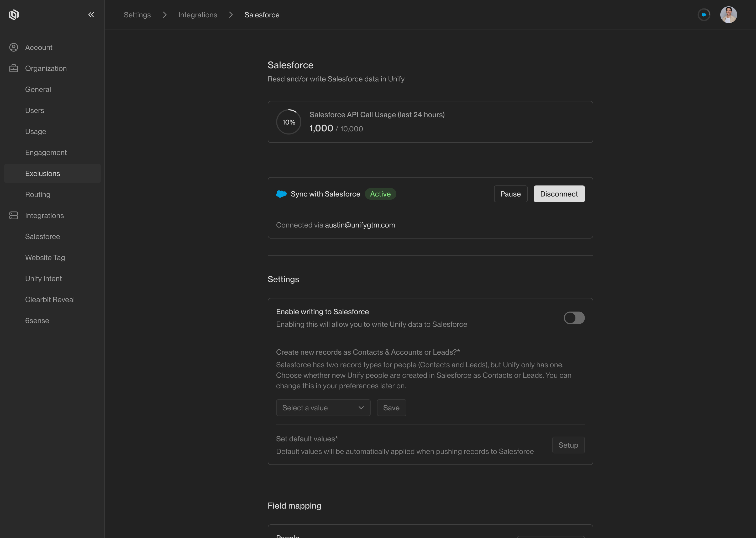This screenshot has height=538, width=756.
Task: Pause the Salesforce sync
Action: pos(510,194)
